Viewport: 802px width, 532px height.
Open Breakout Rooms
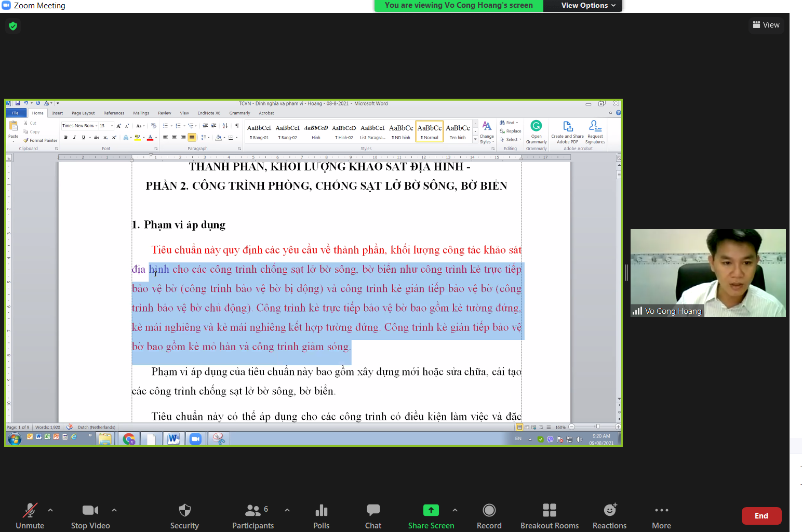pyautogui.click(x=549, y=516)
